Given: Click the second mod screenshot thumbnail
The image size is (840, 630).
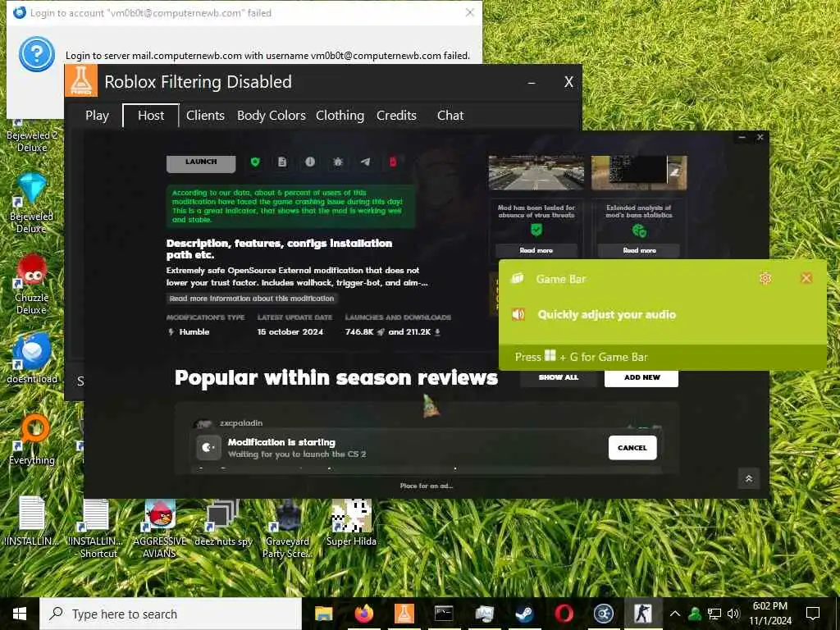Looking at the screenshot, I should [638, 172].
